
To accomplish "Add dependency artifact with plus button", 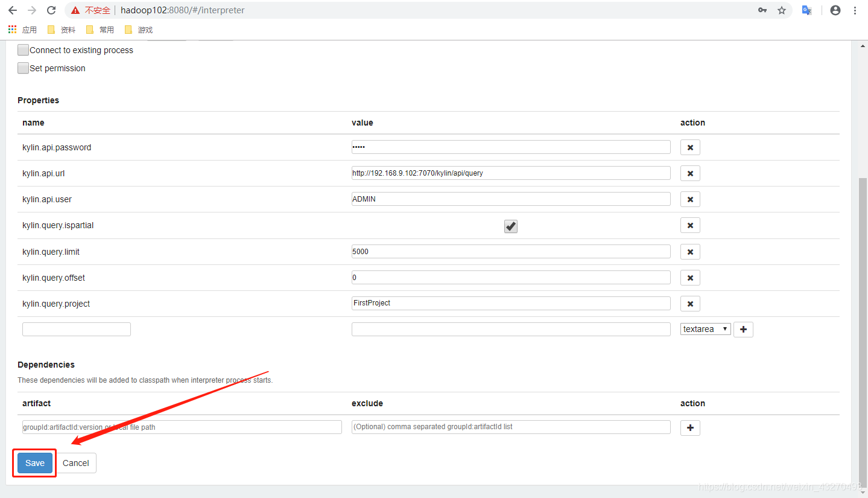I will [x=690, y=428].
